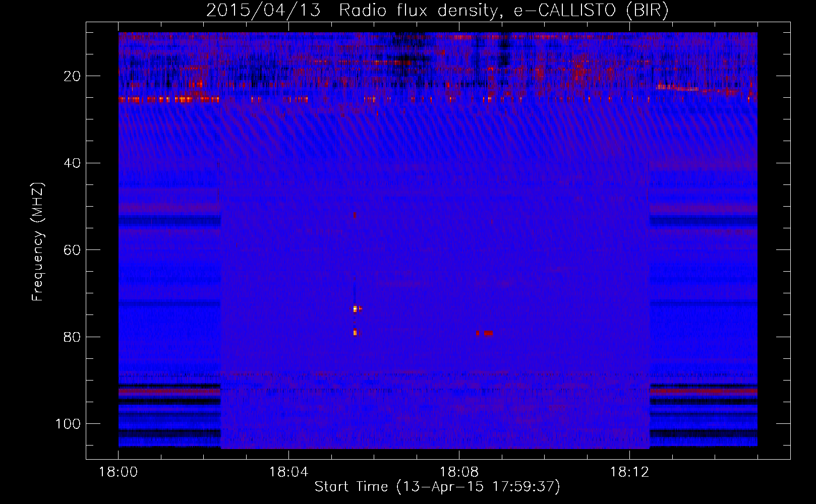The width and height of the screenshot is (816, 504).
Task: Click the '18:00' time tick label
Action: point(118,472)
